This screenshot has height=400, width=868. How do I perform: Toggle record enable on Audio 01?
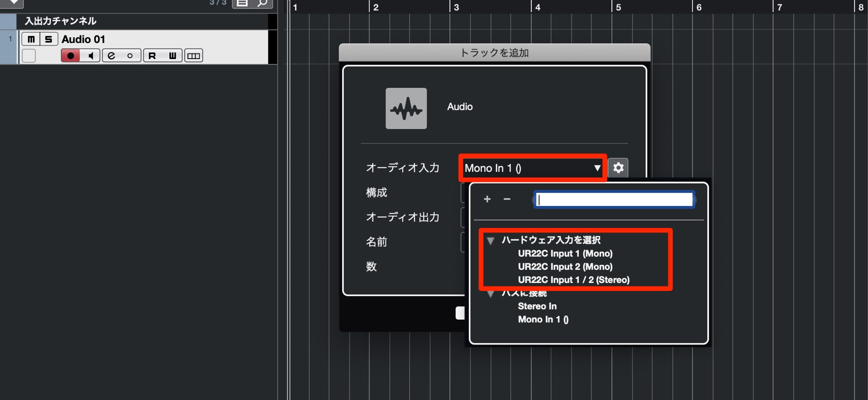(70, 55)
